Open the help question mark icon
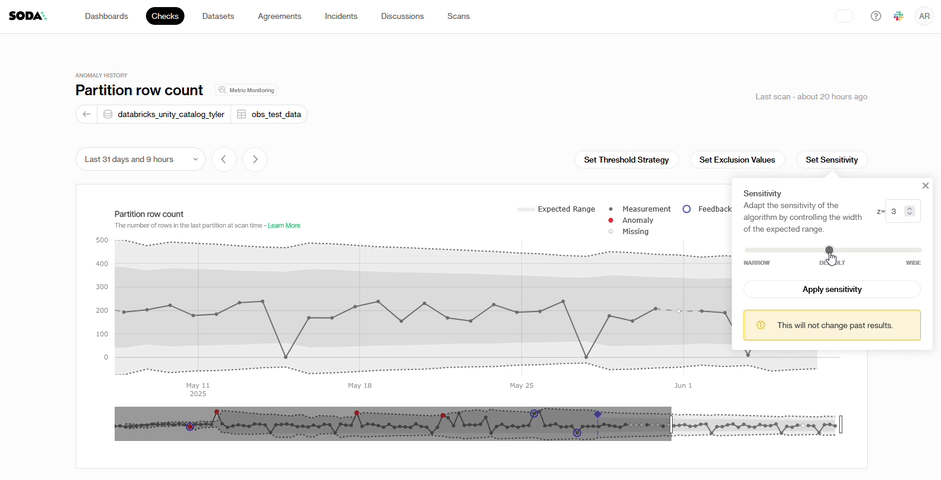Image resolution: width=941 pixels, height=480 pixels. click(876, 16)
